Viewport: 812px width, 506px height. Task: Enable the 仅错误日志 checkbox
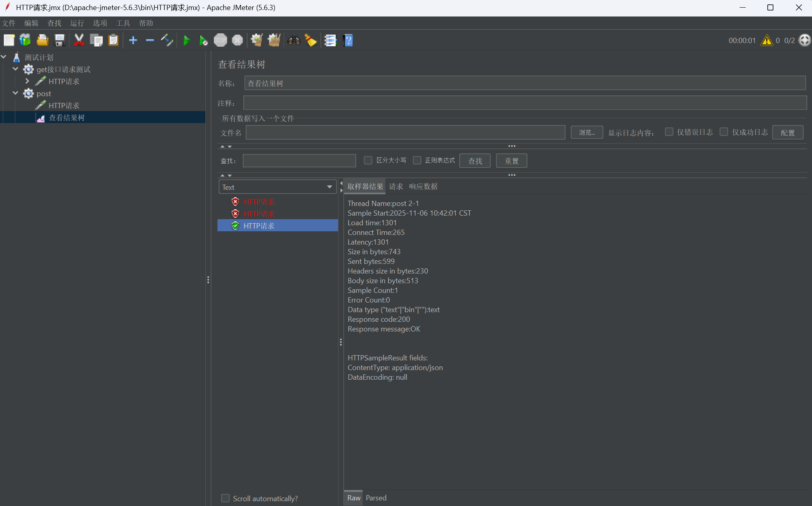(x=669, y=132)
